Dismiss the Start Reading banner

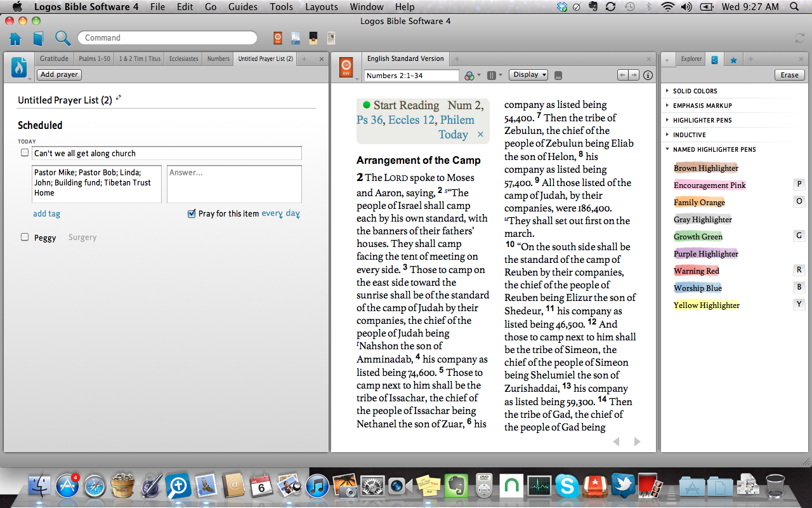480,135
